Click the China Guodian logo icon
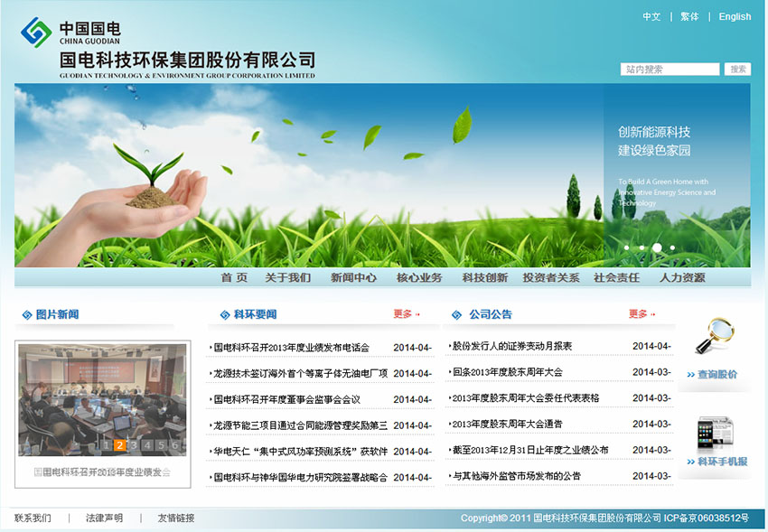Screen dimensions: 768x532 coord(36,32)
